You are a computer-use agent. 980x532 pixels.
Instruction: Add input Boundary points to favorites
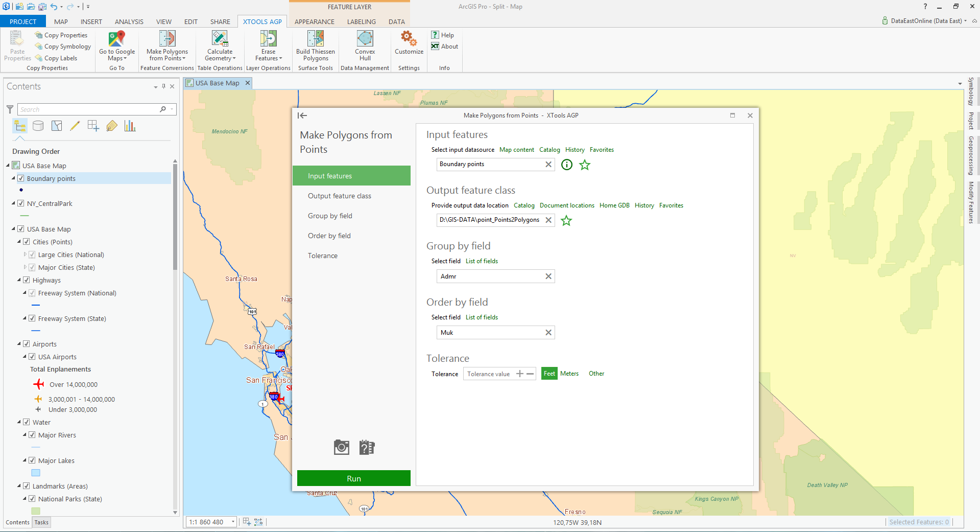click(585, 165)
